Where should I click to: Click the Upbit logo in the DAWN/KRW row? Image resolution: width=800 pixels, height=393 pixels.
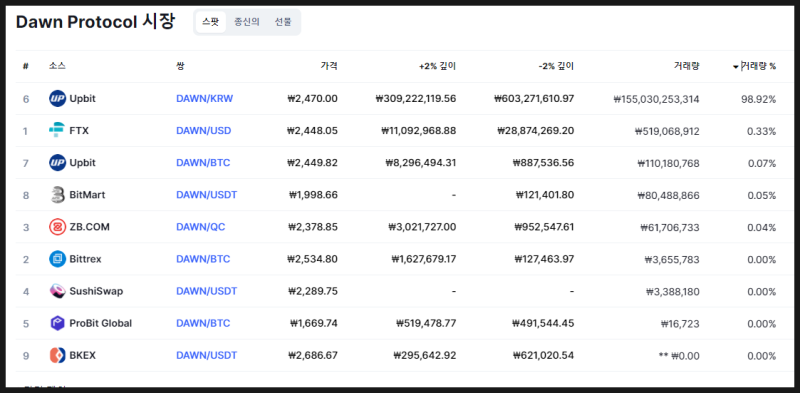[58, 99]
